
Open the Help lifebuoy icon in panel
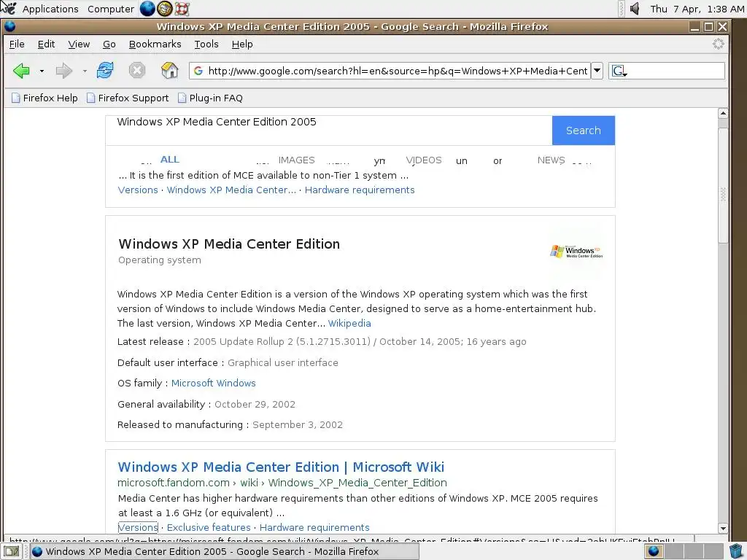182,9
